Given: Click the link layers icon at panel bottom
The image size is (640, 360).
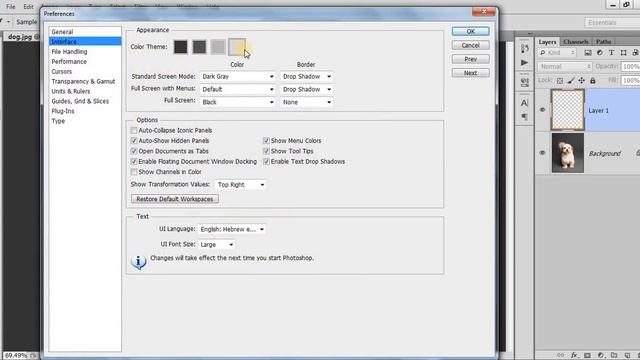Looking at the screenshot, I should coord(561,355).
